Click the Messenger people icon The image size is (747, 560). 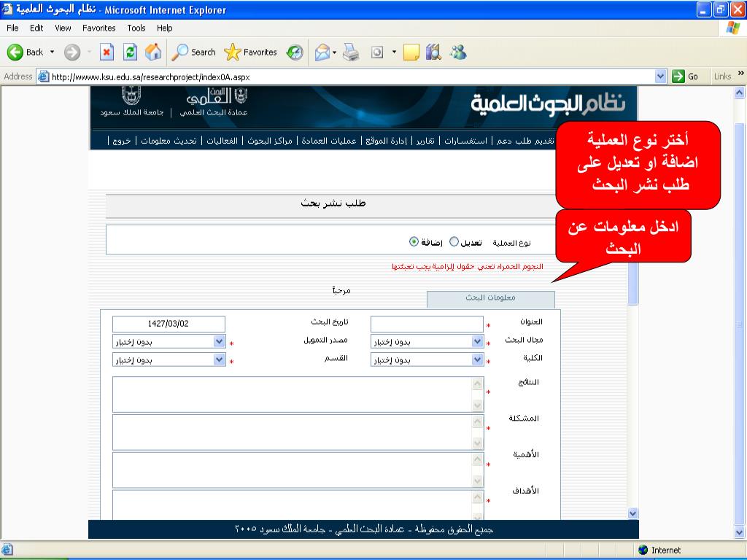click(x=458, y=52)
